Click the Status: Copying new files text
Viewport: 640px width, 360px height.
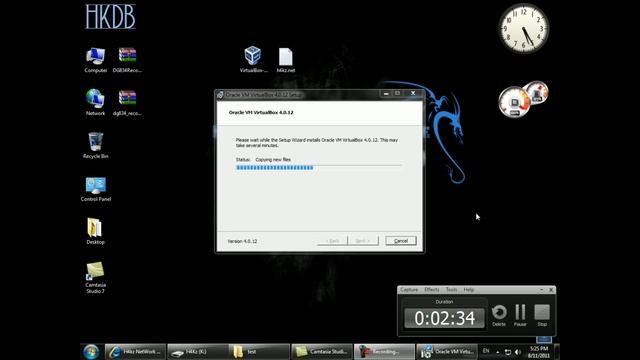[x=263, y=160]
